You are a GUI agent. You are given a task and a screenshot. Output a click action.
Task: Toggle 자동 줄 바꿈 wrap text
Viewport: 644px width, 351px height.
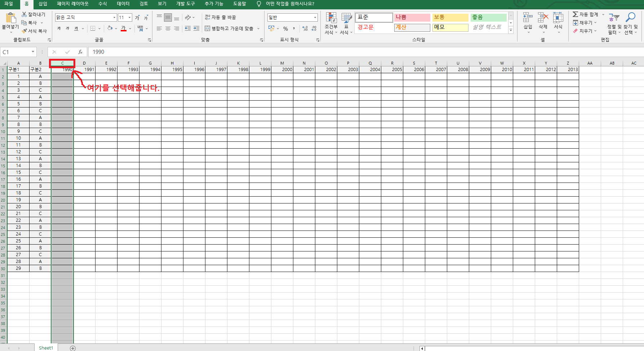(x=220, y=17)
